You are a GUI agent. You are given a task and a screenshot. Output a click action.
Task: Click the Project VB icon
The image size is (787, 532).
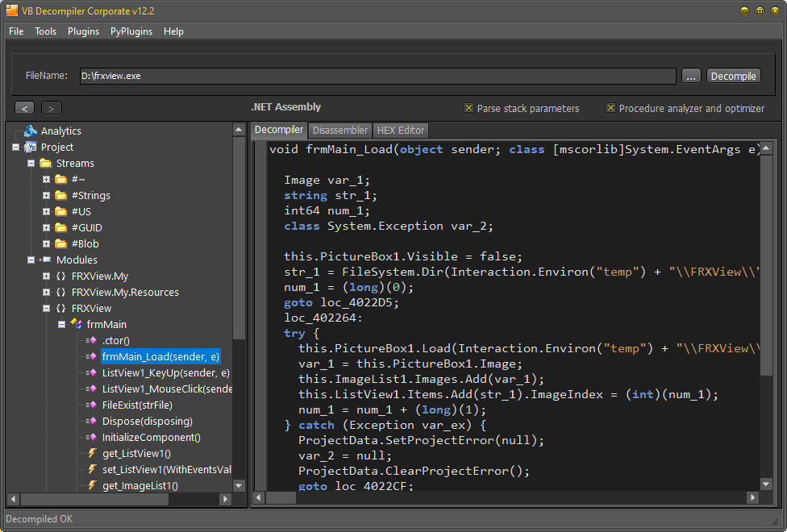(x=31, y=147)
